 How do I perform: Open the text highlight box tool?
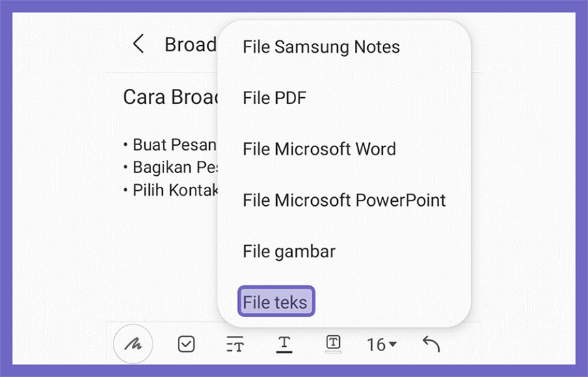coord(333,343)
